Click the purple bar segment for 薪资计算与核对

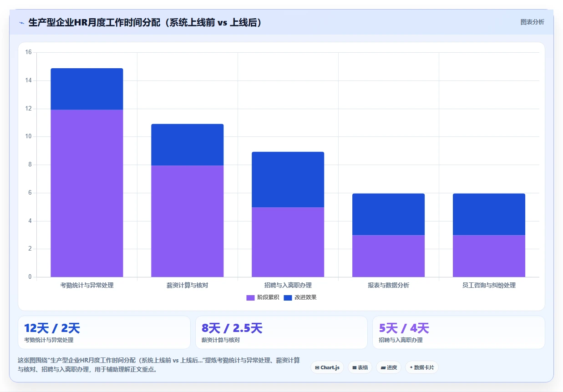pos(188,221)
